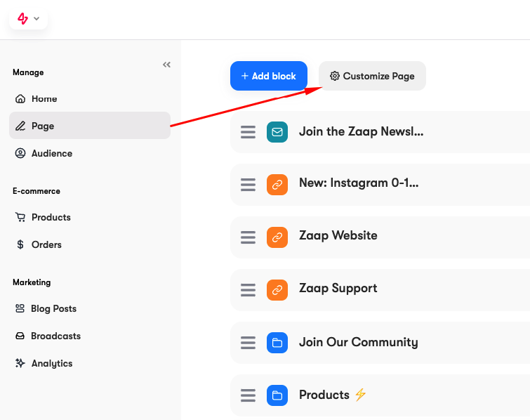Click the Audience person icon
The width and height of the screenshot is (530, 420).
[20, 153]
